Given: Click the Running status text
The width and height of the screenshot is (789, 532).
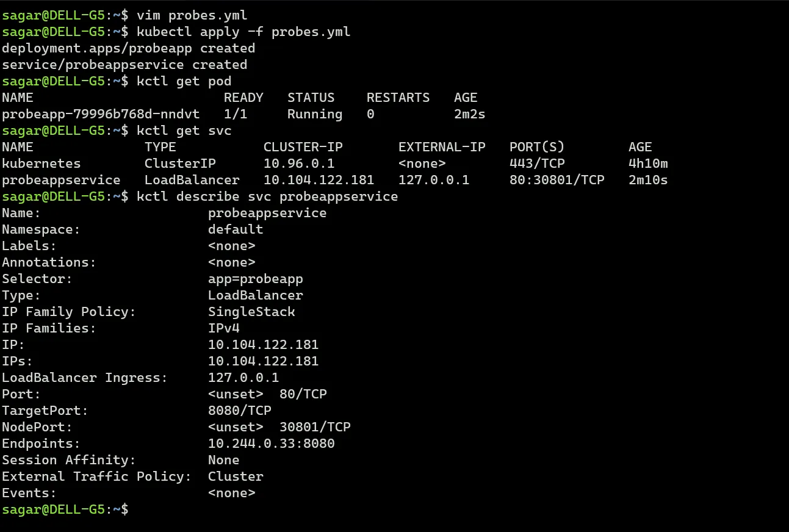Looking at the screenshot, I should tap(315, 114).
